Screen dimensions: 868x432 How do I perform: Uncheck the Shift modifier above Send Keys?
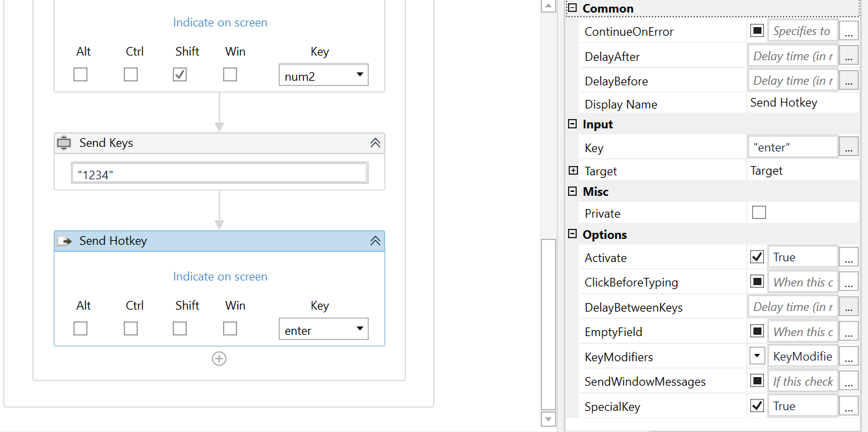click(179, 74)
